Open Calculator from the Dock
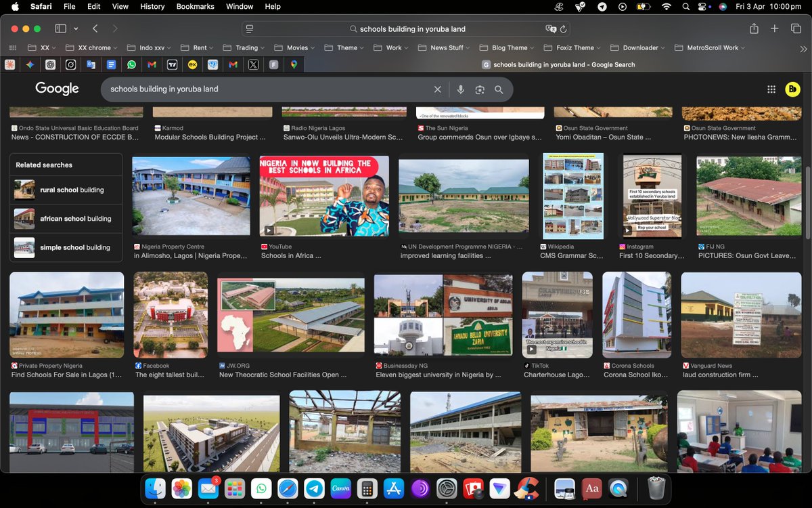Screen dimensions: 812x508 point(367,488)
